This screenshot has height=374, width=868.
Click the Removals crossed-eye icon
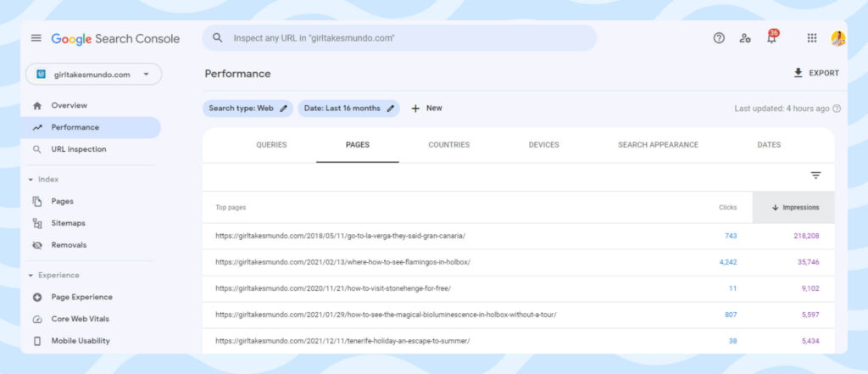coord(37,245)
